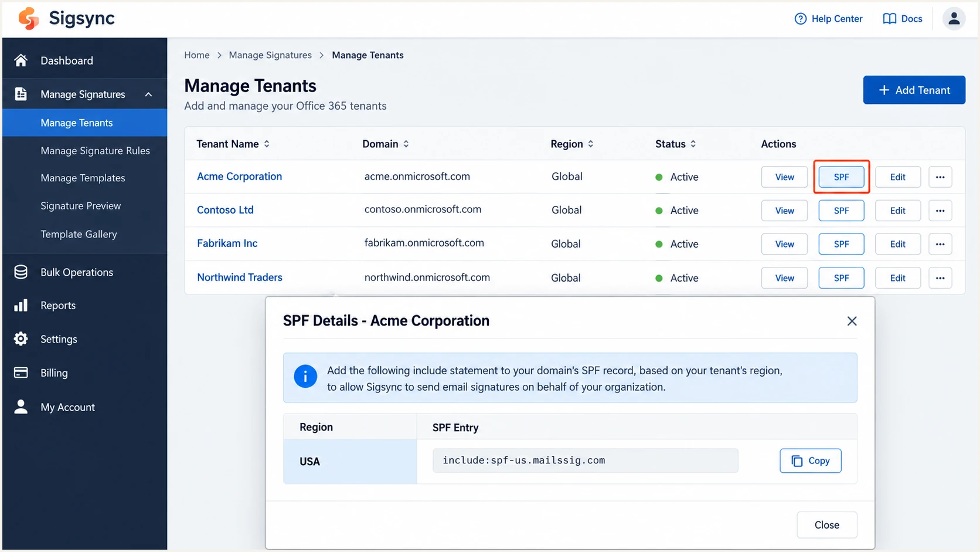Click the Help Center question mark icon
This screenshot has width=980, height=552.
(x=801, y=19)
